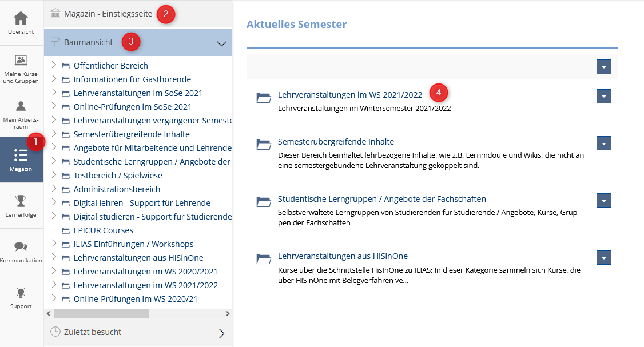Open the Lernerfolge trophy icon

tap(21, 201)
